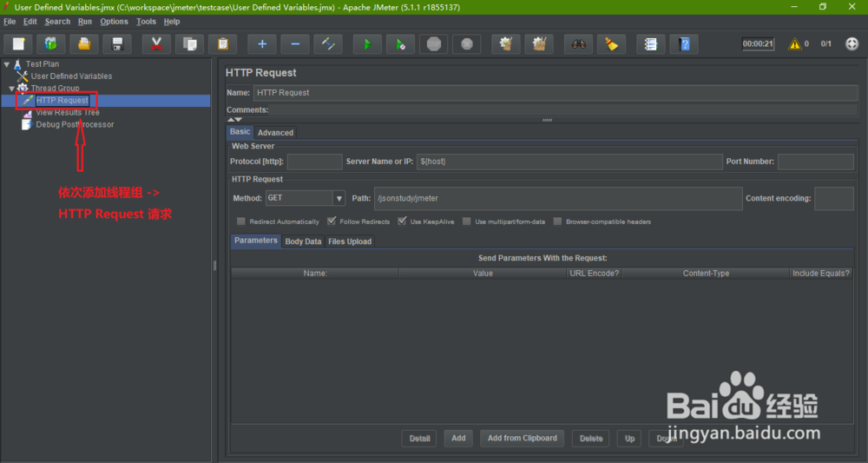Open the File menu
Viewport: 868px width, 463px height.
pyautogui.click(x=10, y=22)
